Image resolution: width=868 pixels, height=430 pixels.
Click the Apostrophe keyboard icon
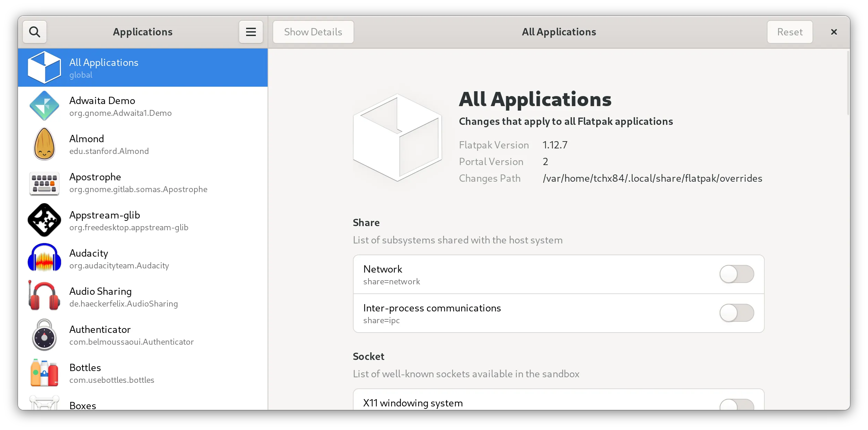coord(44,183)
